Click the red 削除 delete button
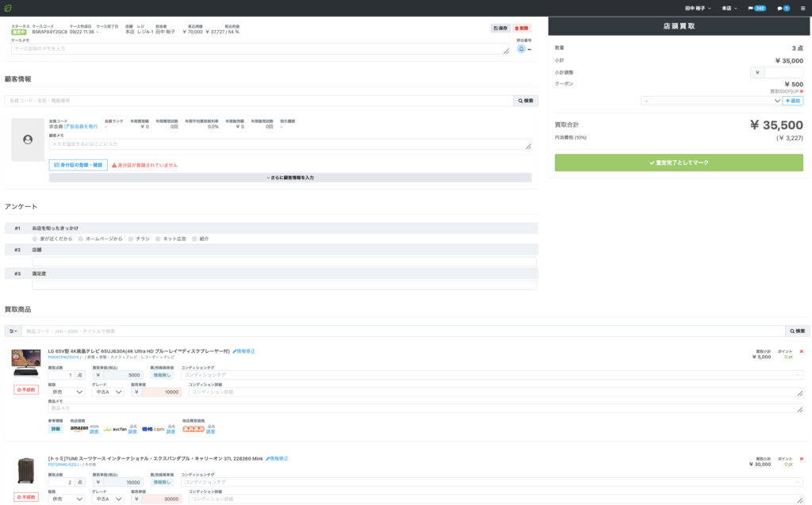 tap(522, 28)
